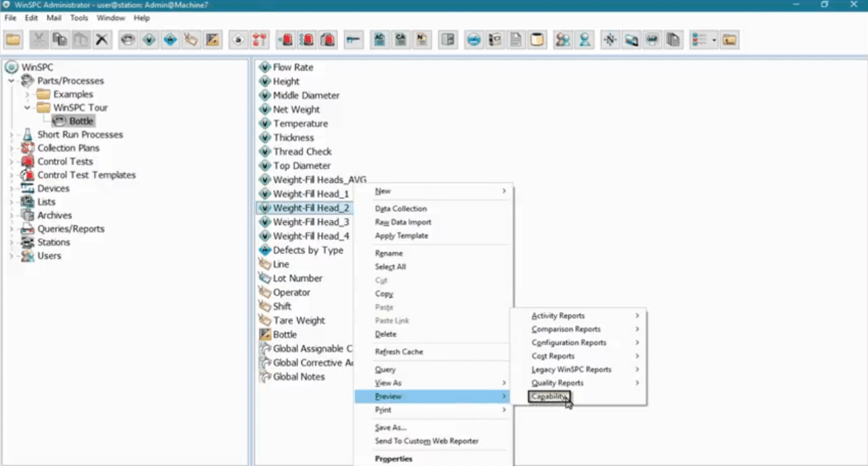Collapse the Parts/Processes tree node
This screenshot has height=466, width=868.
click(x=12, y=81)
